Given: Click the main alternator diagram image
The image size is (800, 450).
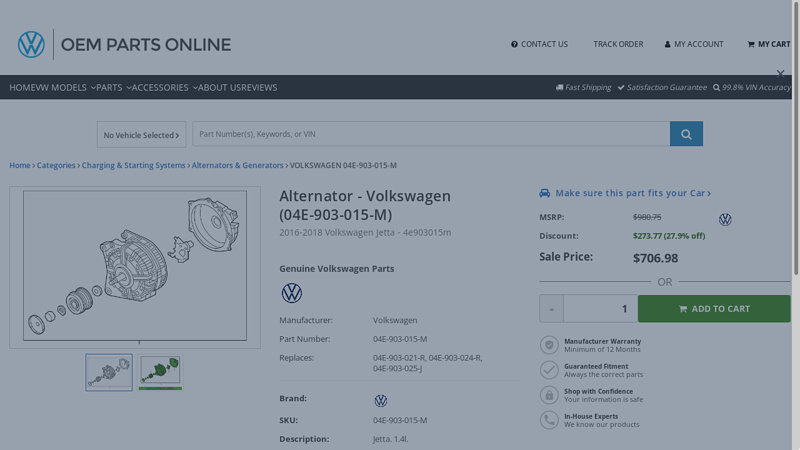Looking at the screenshot, I should [x=135, y=265].
